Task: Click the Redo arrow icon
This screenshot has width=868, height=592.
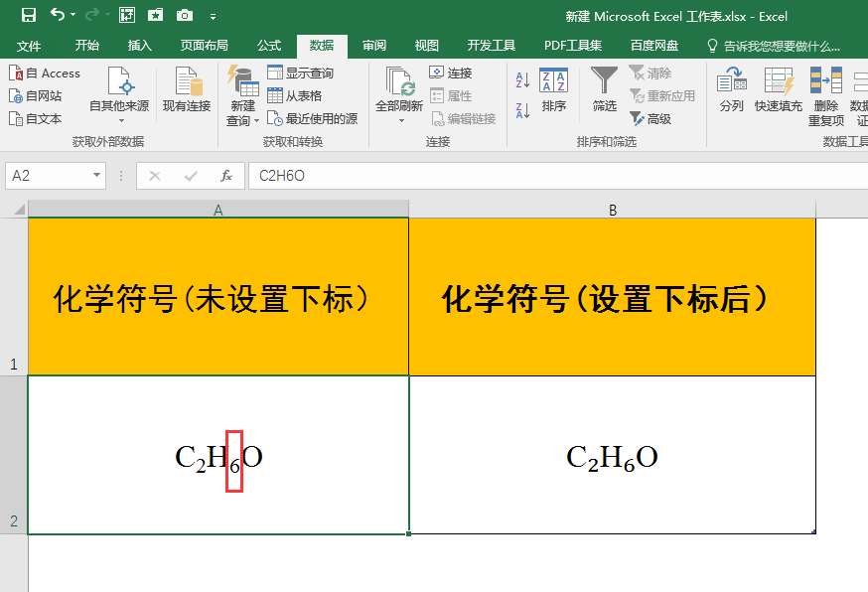Action: tap(91, 15)
